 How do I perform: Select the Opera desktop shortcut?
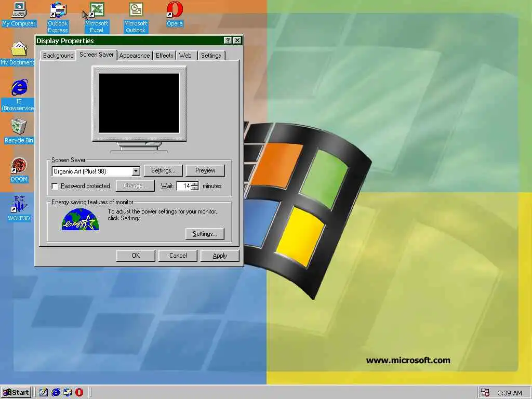pos(175,14)
